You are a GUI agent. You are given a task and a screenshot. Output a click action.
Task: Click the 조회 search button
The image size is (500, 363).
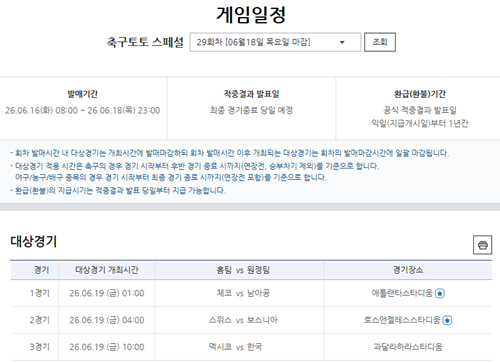click(380, 42)
